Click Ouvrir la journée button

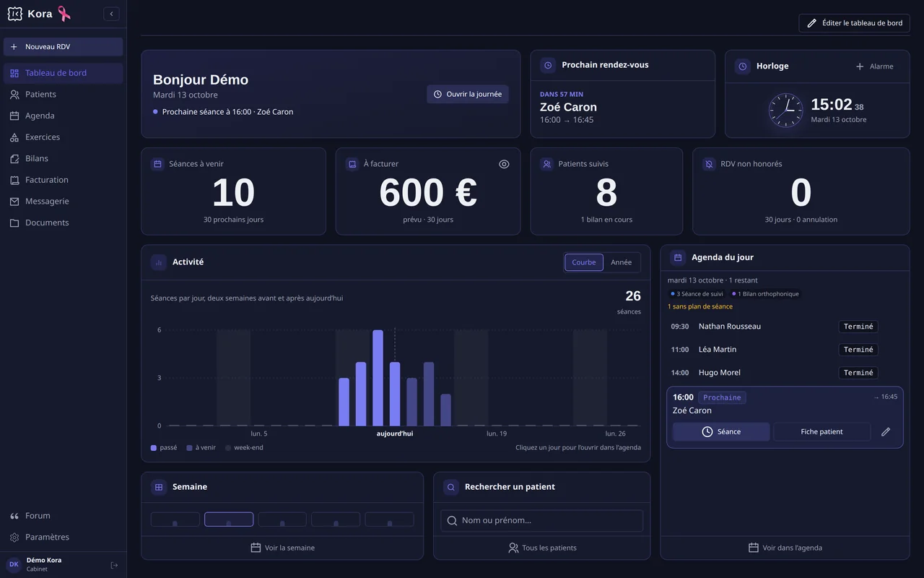[x=468, y=94]
